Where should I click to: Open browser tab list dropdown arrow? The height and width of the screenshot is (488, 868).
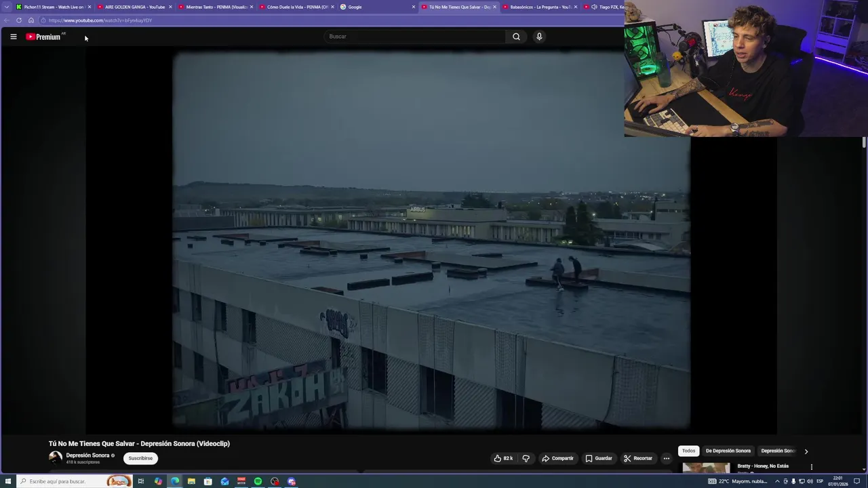[5, 7]
